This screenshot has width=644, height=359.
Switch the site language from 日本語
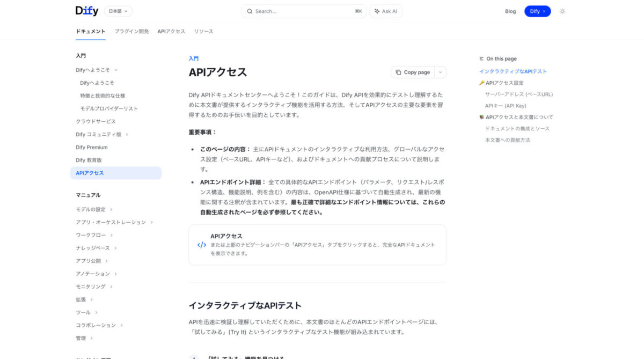(x=118, y=11)
